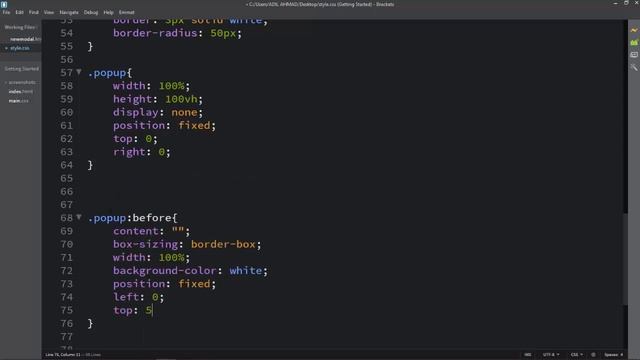Open the Getting Started project dropdown
This screenshot has width=640, height=360.
coord(21,69)
